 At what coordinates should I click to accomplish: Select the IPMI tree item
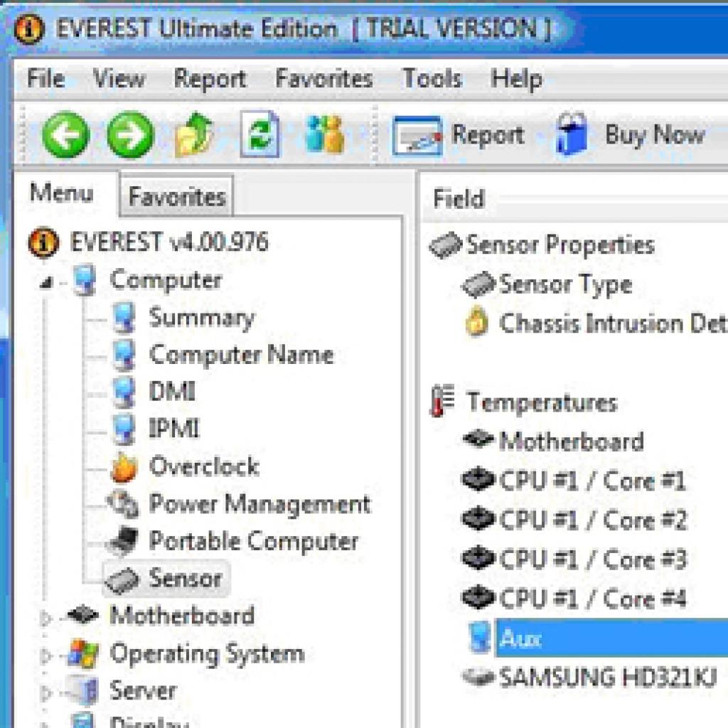click(x=174, y=429)
